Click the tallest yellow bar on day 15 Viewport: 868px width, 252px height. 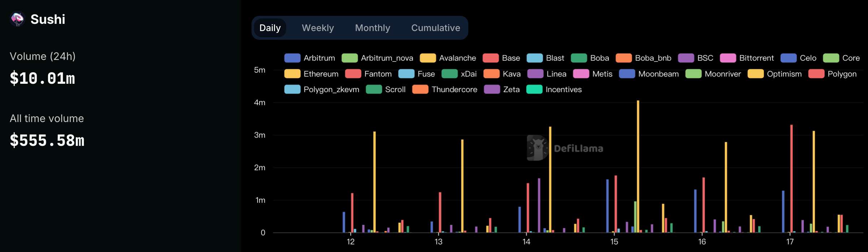pyautogui.click(x=638, y=166)
